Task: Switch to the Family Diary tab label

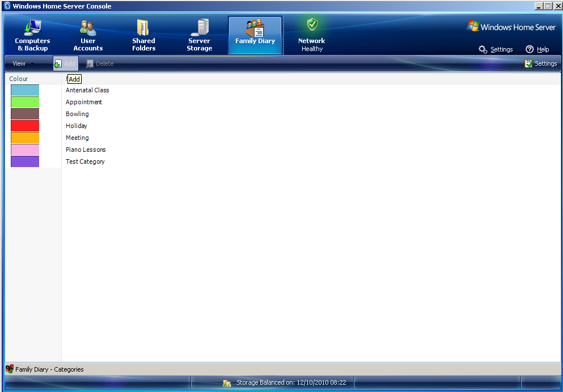Action: point(255,41)
